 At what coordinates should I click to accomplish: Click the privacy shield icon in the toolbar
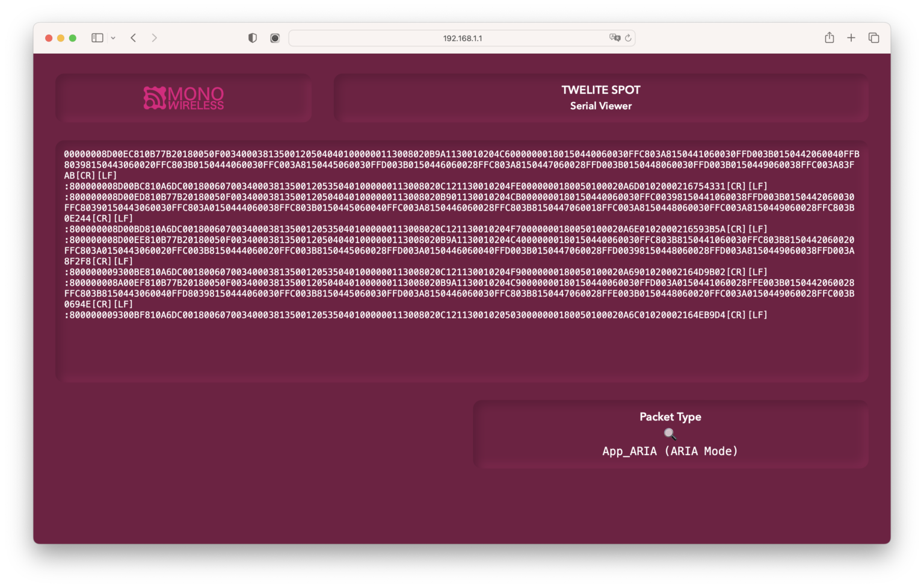(x=252, y=37)
